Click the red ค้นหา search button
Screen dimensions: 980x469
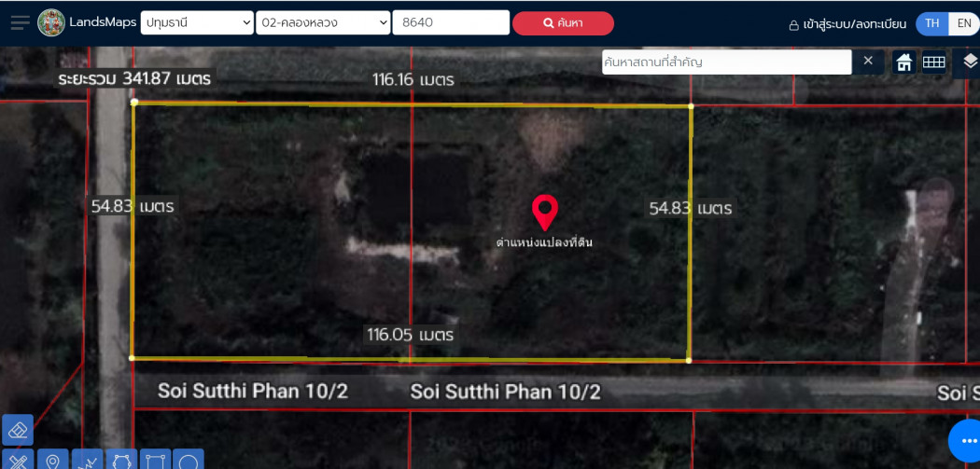coord(563,23)
